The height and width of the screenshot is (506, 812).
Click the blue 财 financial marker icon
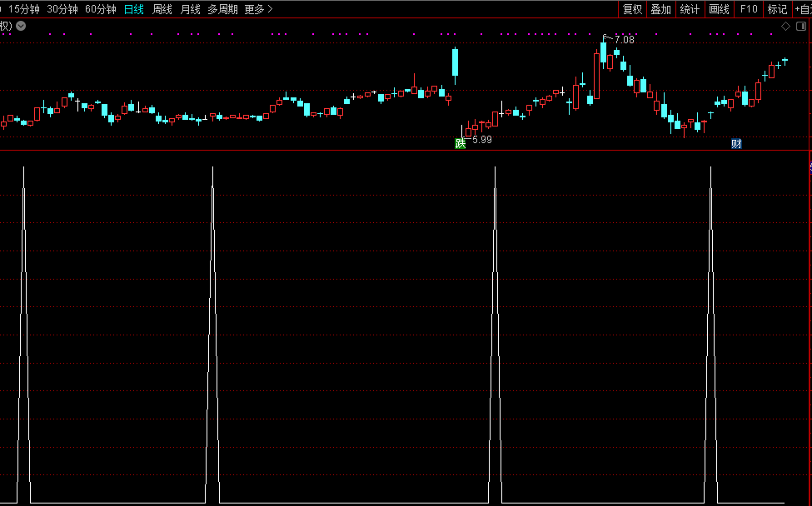[x=736, y=143]
